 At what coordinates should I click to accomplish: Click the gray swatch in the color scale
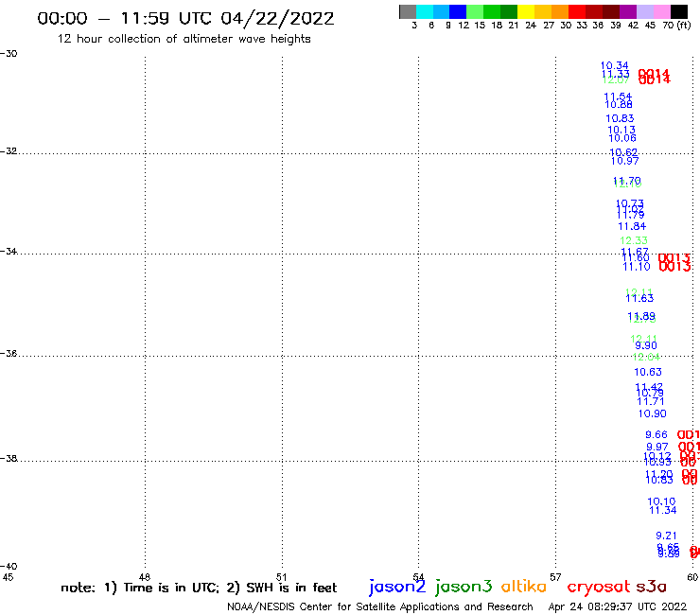pos(408,11)
